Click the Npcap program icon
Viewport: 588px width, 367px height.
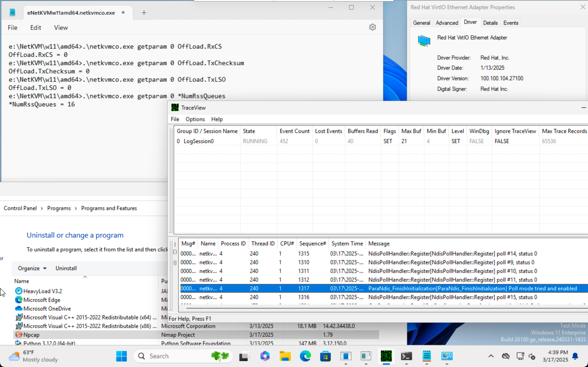click(x=19, y=334)
